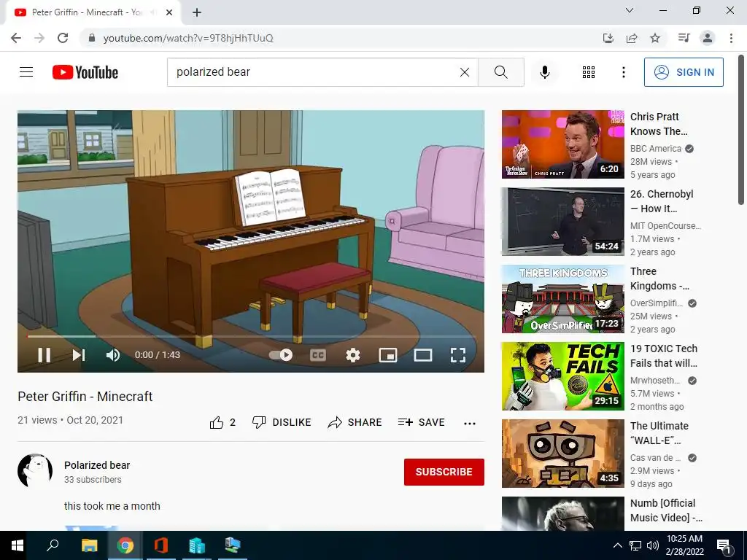The width and height of the screenshot is (747, 560).
Task: Mute the video volume
Action: pyautogui.click(x=113, y=355)
